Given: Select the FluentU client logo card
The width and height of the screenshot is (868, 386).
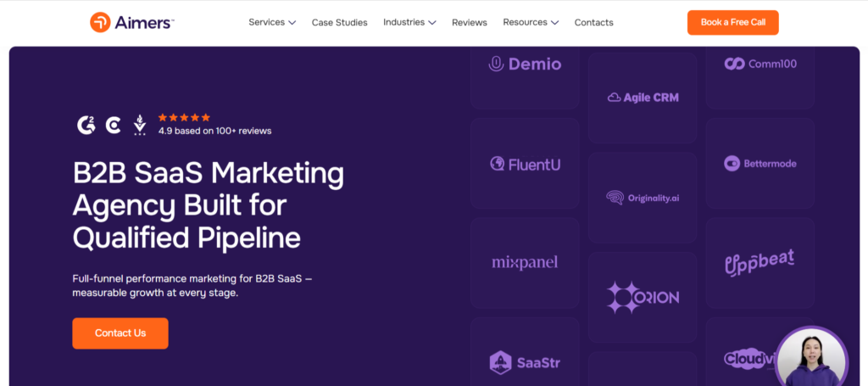Looking at the screenshot, I should point(525,164).
